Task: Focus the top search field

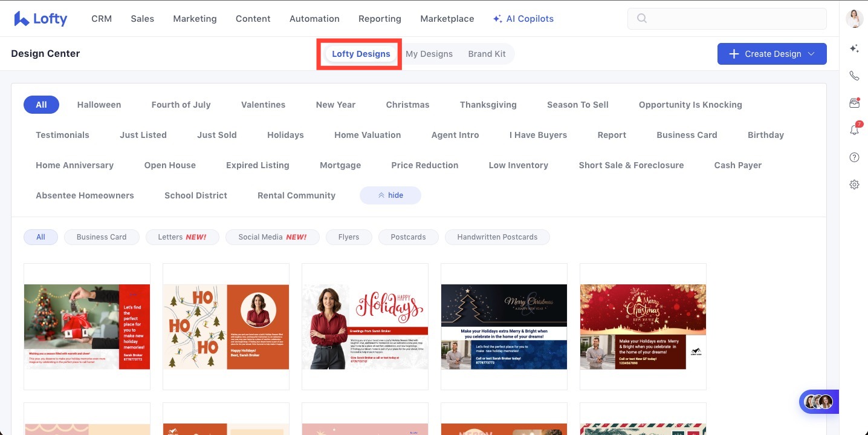Action: (727, 19)
